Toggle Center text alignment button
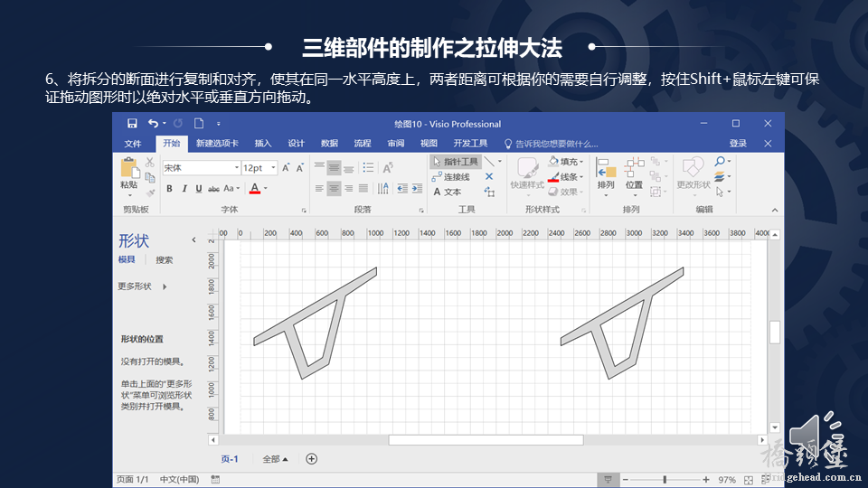The height and width of the screenshot is (488, 868). tap(334, 189)
